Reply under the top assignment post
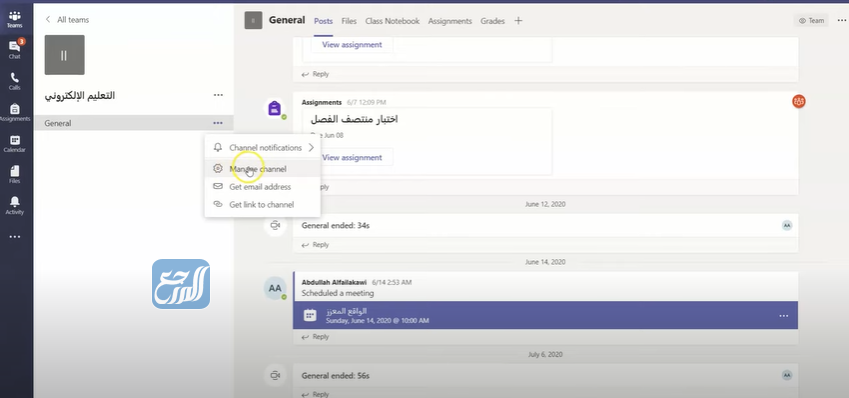This screenshot has height=398, width=849. point(315,74)
